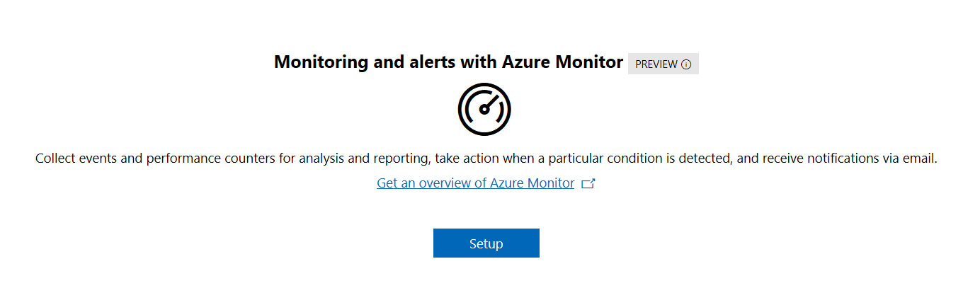Click the blue Setup button
Image resolution: width=980 pixels, height=288 pixels.
486,243
